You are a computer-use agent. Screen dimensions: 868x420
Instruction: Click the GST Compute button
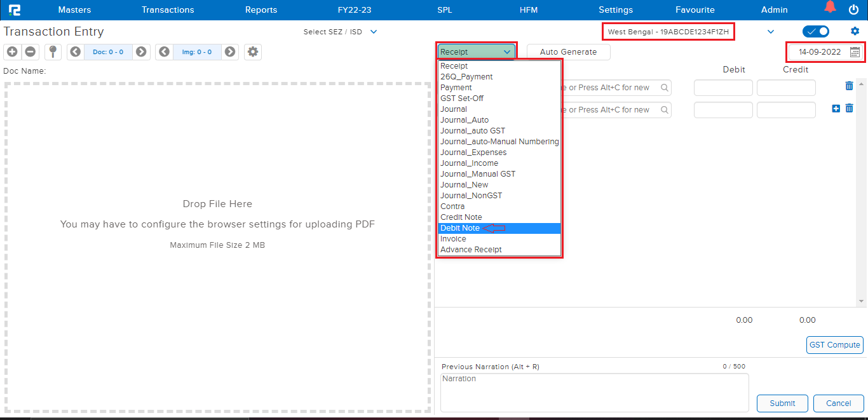pos(834,345)
